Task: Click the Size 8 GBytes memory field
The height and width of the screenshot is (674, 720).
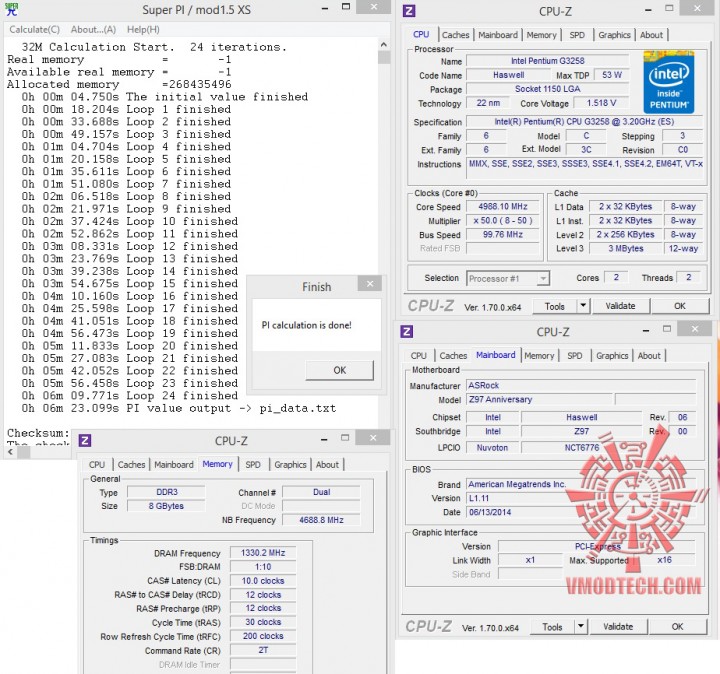Action: [166, 506]
